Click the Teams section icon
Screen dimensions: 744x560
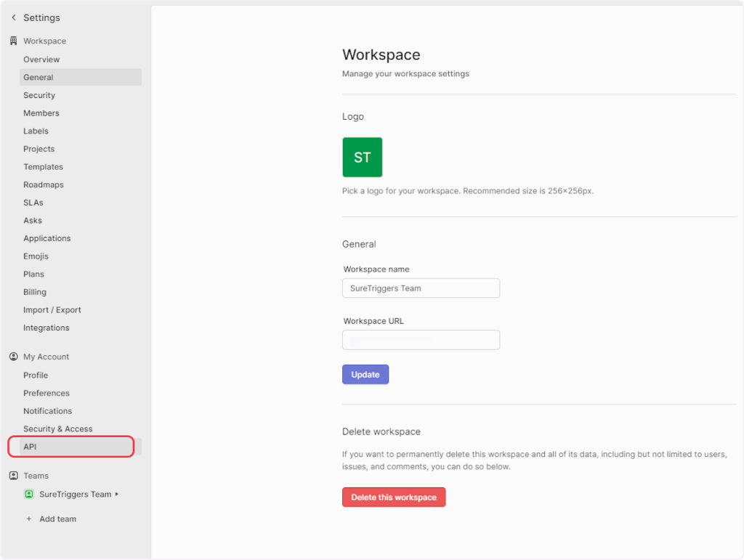13,476
